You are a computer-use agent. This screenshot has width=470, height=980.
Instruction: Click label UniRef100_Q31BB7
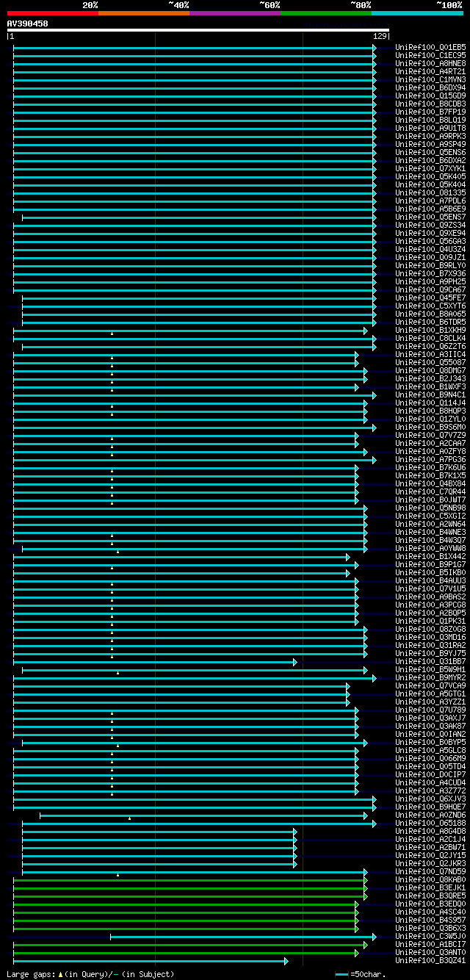430,662
